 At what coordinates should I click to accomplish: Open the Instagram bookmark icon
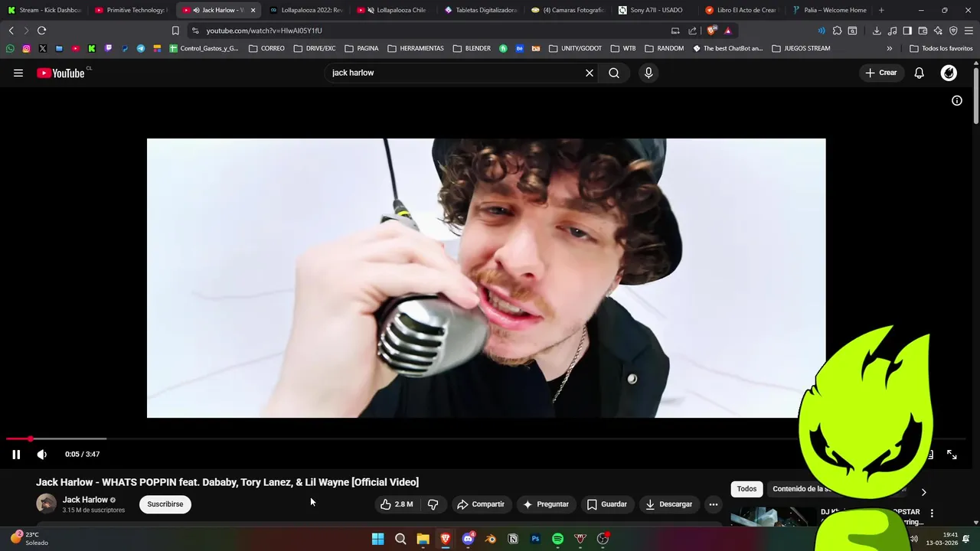(x=26, y=48)
